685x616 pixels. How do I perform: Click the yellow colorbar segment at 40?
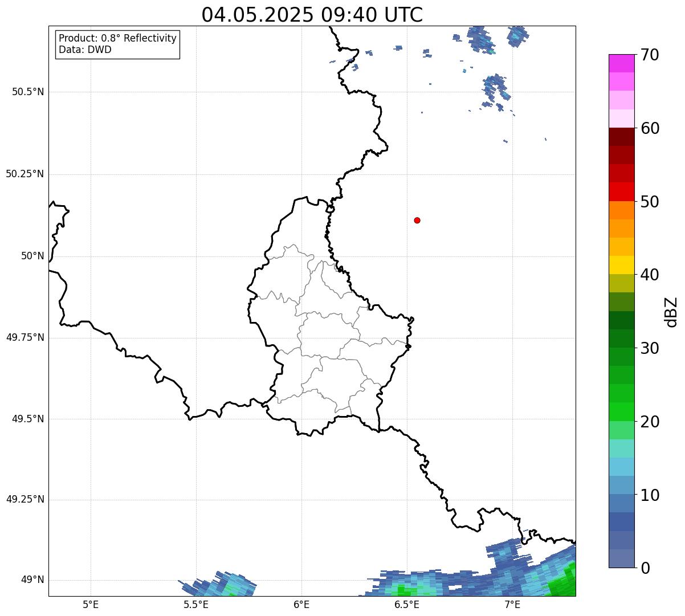622,266
